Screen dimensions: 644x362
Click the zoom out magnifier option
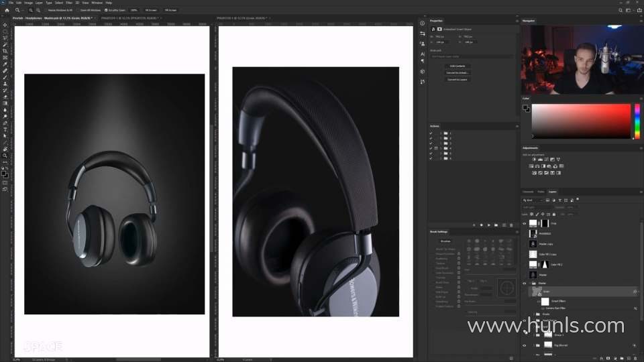coord(38,10)
